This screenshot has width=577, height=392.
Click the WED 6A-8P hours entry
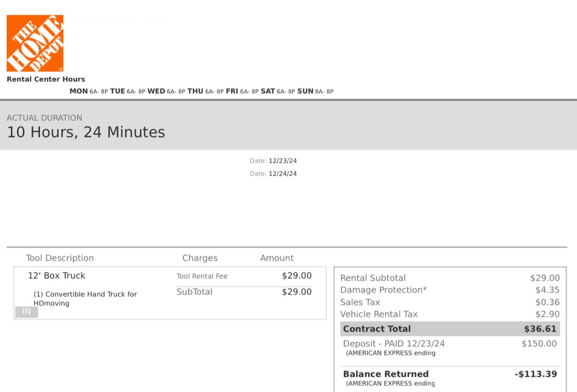pyautogui.click(x=166, y=91)
